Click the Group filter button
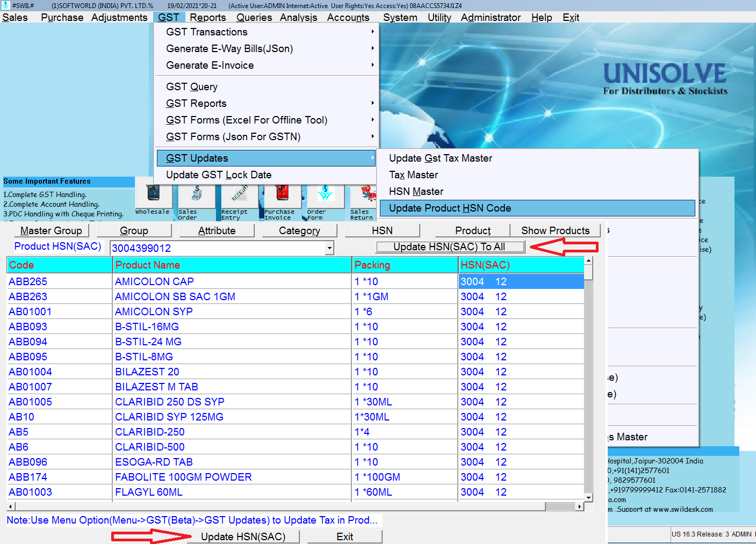The height and width of the screenshot is (544, 756). pyautogui.click(x=134, y=230)
